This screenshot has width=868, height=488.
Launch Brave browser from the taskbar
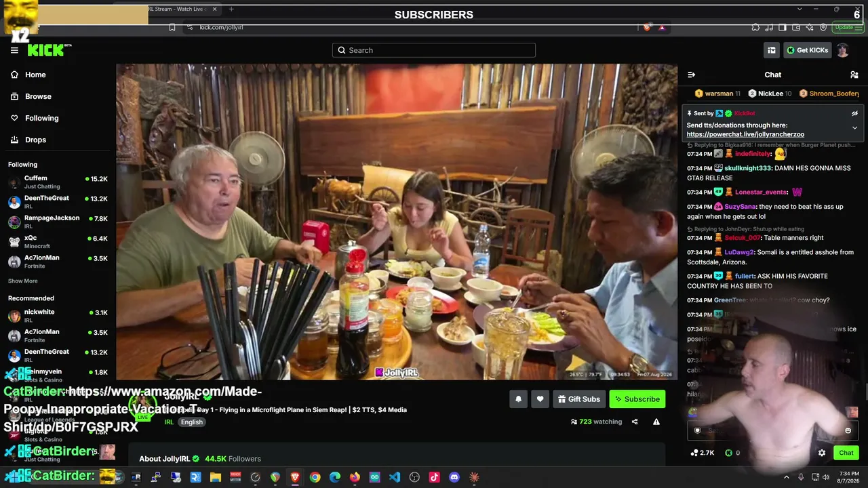(x=295, y=477)
